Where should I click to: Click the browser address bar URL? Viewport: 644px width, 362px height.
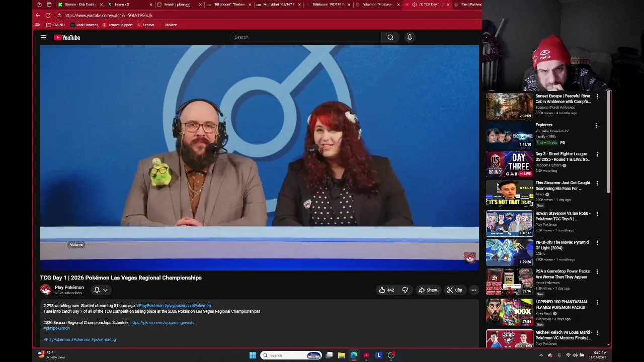[108, 15]
